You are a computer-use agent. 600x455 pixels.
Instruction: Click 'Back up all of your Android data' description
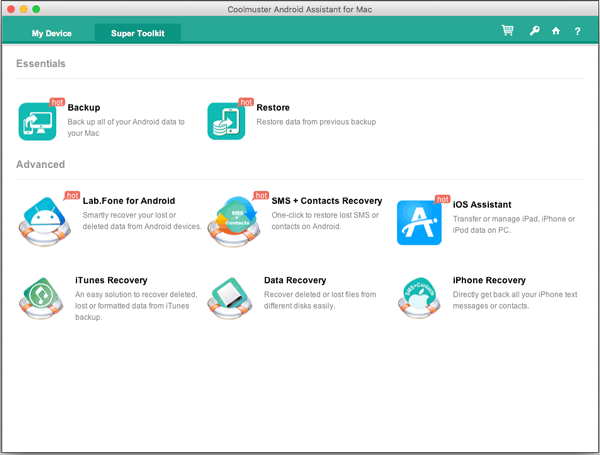126,127
